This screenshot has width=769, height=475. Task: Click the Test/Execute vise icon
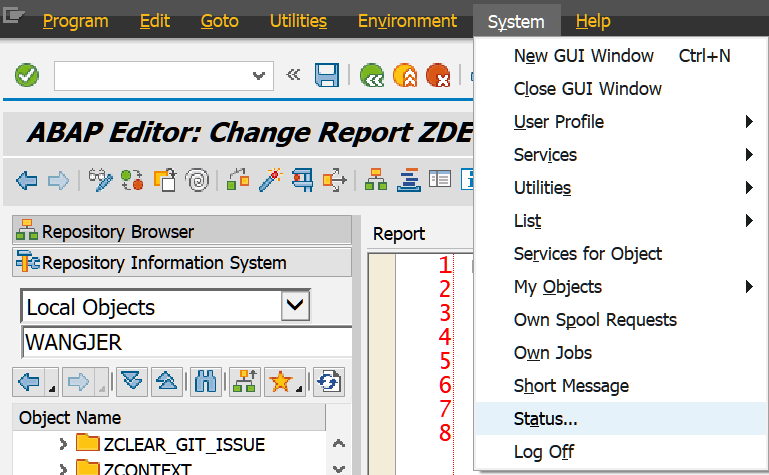point(303,180)
